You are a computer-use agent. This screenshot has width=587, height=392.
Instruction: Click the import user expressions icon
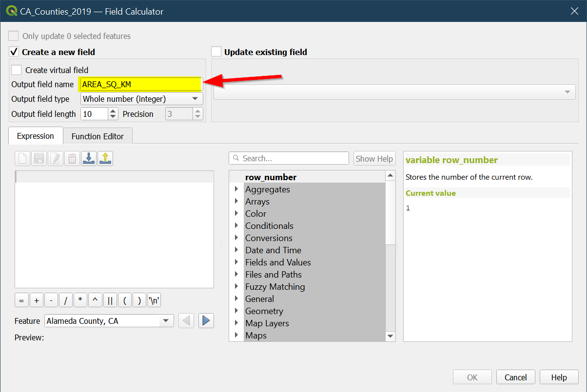pos(88,158)
